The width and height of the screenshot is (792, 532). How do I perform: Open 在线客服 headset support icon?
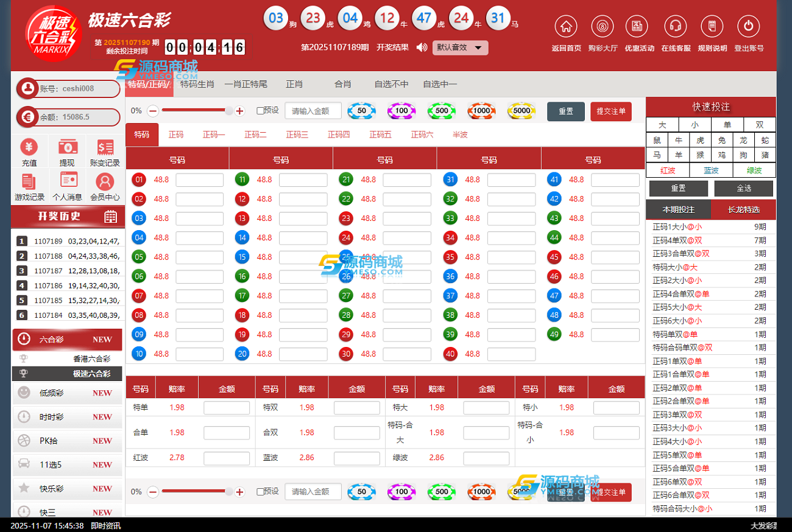675,27
